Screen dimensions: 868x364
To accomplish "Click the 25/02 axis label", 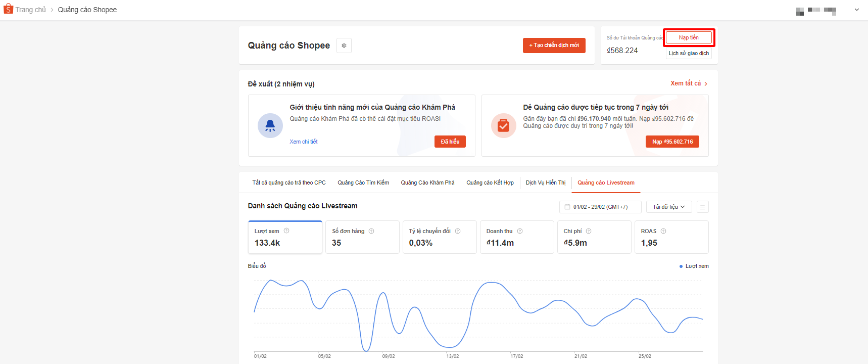I will [645, 356].
